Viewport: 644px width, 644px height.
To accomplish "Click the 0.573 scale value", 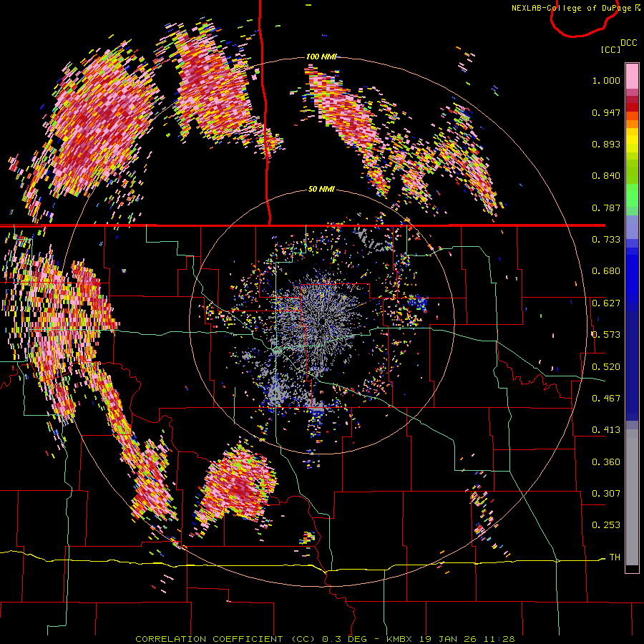I will tap(606, 335).
